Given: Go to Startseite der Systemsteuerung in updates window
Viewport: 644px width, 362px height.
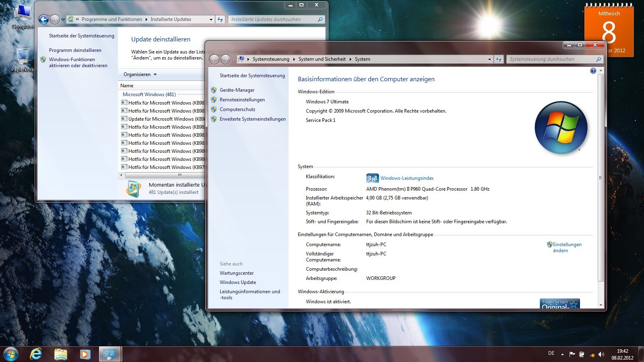Looking at the screenshot, I should click(x=82, y=36).
